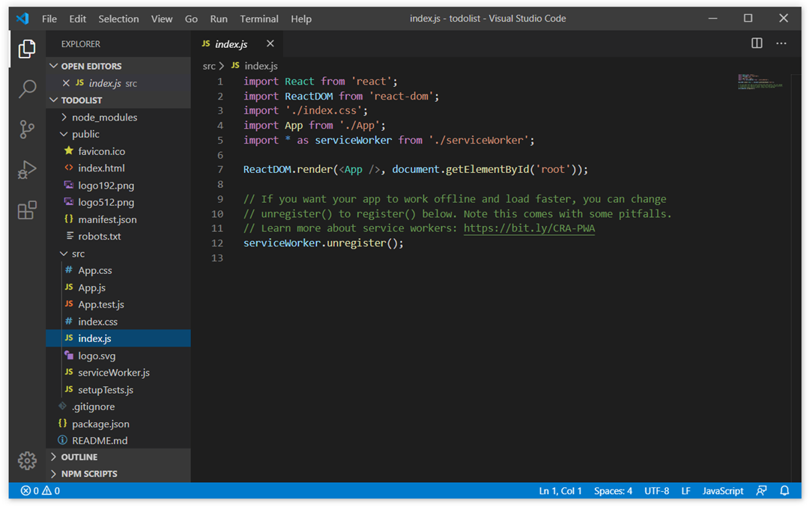Click the bit.ly/CRA-PWA link in code
The height and width of the screenshot is (506, 812).
(529, 228)
